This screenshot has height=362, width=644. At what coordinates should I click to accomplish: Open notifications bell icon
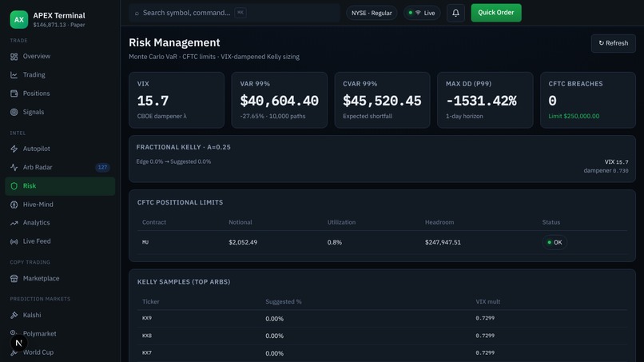[455, 13]
